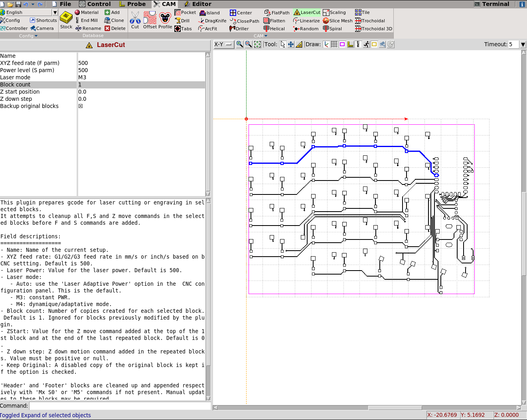Click the DragKnife plugin
The width and height of the screenshot is (527, 420).
tap(212, 21)
